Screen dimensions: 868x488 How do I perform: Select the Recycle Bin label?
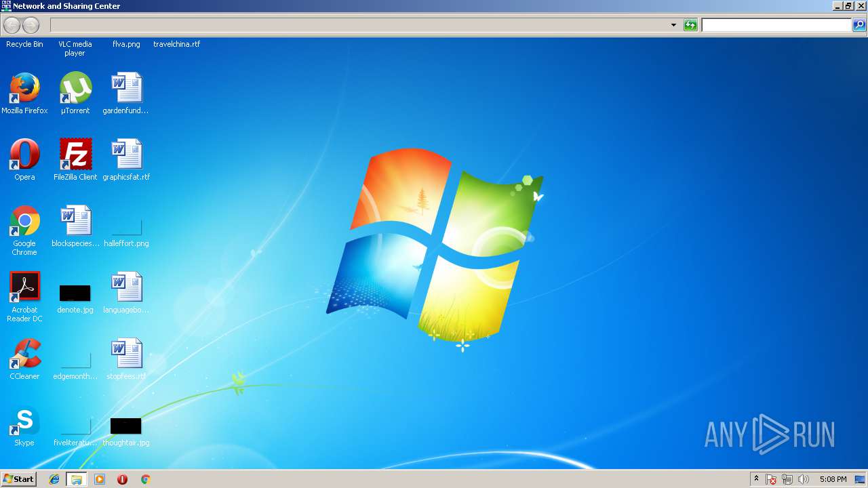pos(24,44)
